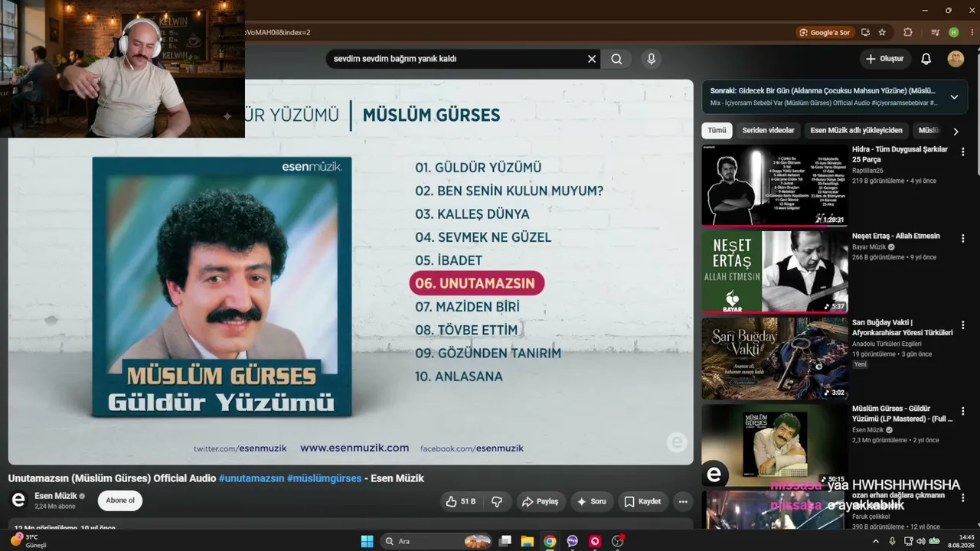This screenshot has height=551, width=980.
Task: Open the Neşet Ertaş - Allah Etmesin title
Action: 896,236
